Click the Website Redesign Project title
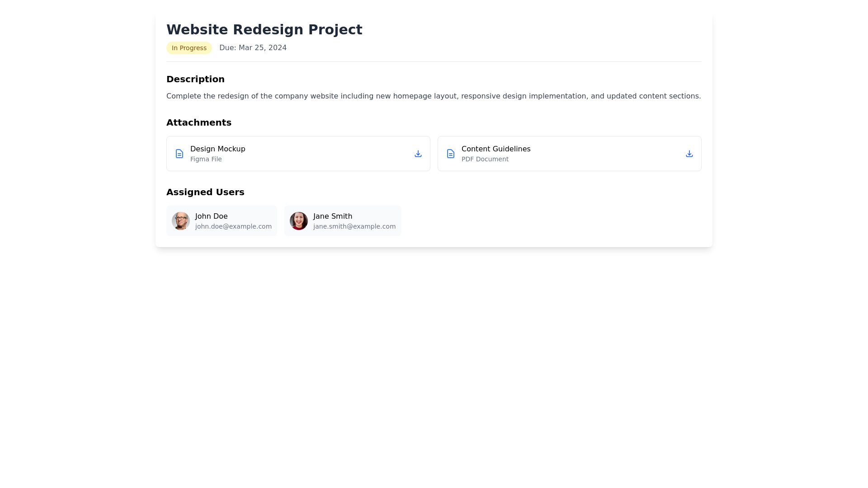Image resolution: width=868 pixels, height=488 pixels. (264, 29)
